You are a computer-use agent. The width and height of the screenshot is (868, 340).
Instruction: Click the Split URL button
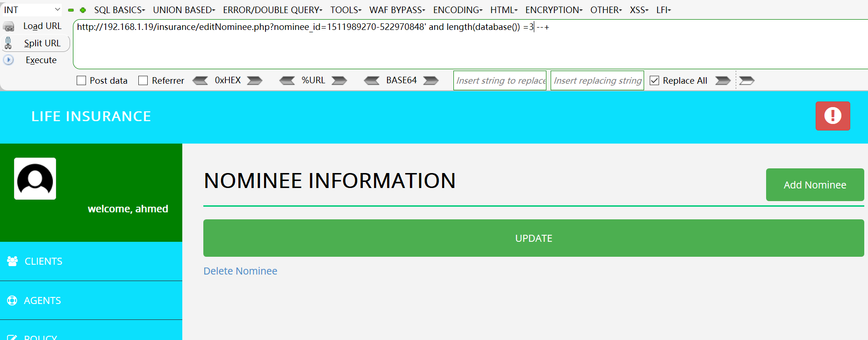coord(36,43)
